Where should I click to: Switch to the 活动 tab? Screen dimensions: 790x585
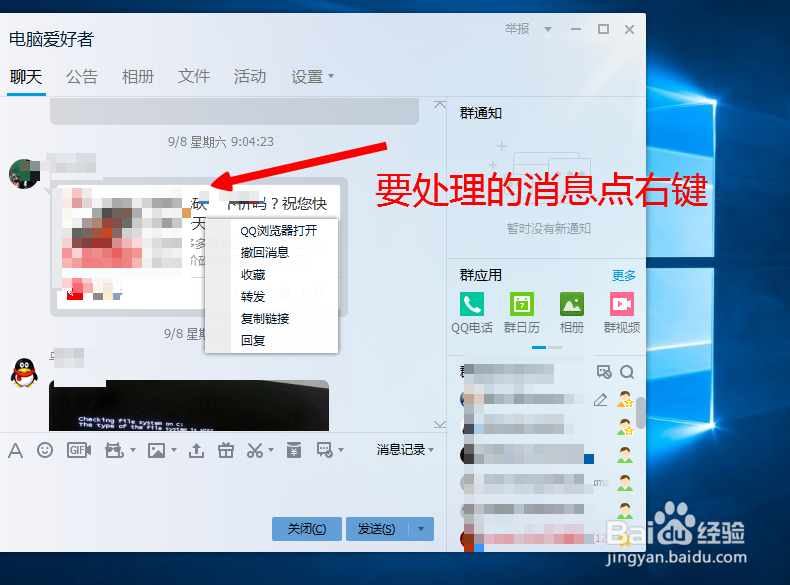pos(249,77)
